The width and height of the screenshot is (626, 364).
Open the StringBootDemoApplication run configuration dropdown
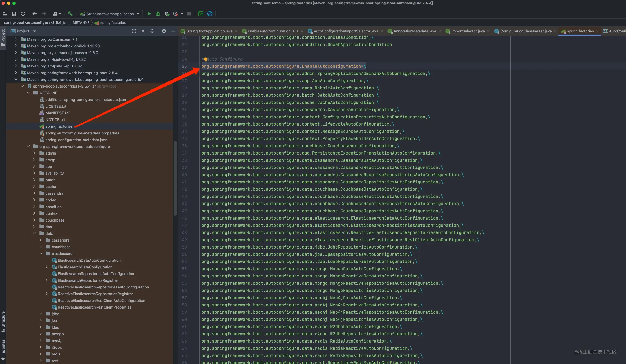[x=110, y=14]
